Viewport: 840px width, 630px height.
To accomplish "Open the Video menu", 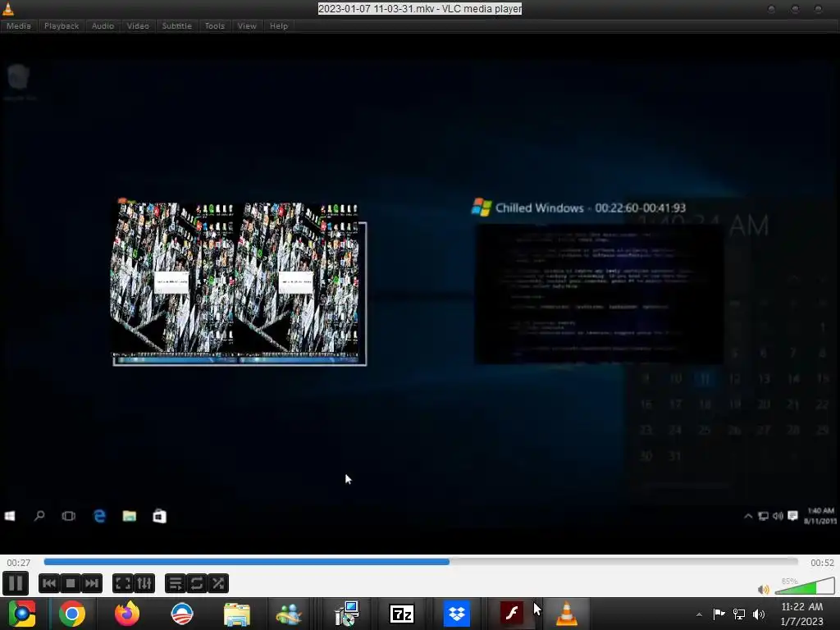I will pyautogui.click(x=138, y=25).
